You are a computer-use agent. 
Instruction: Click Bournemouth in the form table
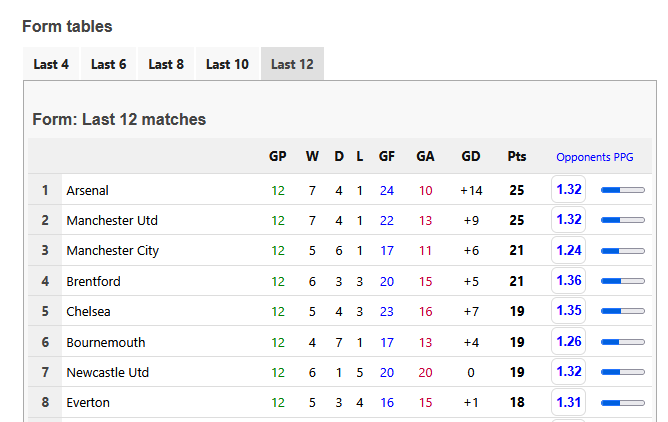[x=106, y=342]
